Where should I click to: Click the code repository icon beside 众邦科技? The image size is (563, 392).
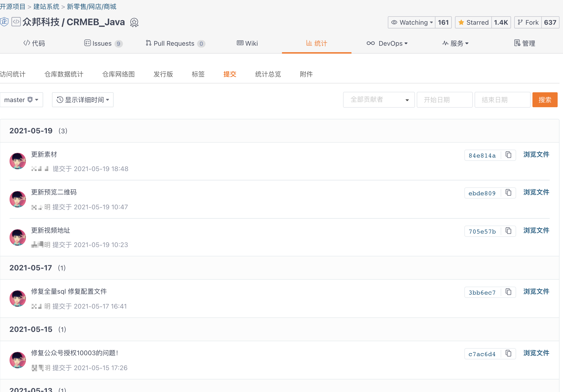coord(16,22)
